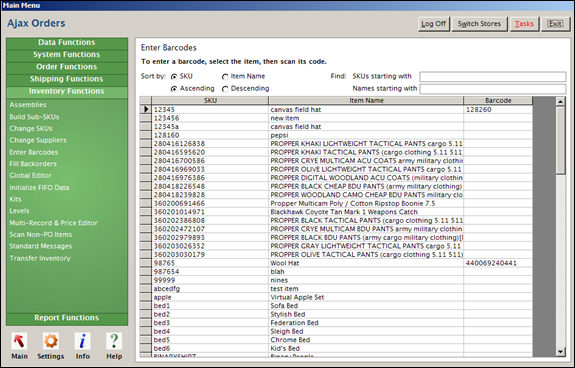Open Initialize FIFO Data

39,188
